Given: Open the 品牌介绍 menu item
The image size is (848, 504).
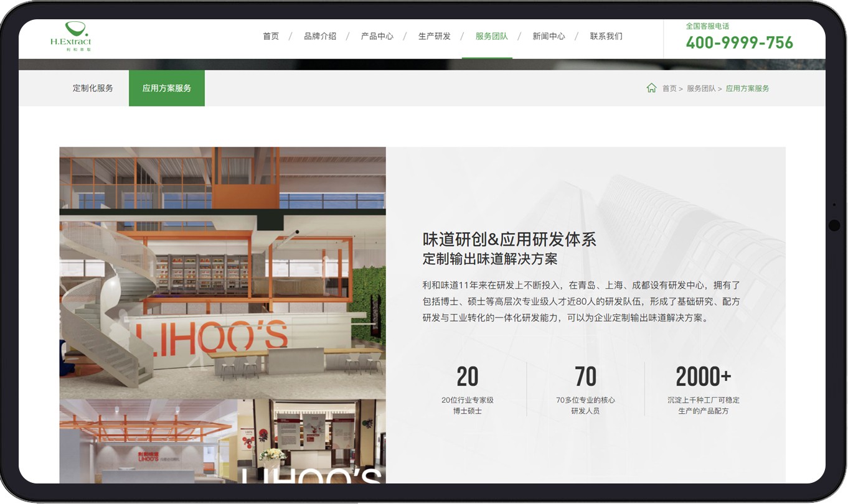Looking at the screenshot, I should click(320, 37).
